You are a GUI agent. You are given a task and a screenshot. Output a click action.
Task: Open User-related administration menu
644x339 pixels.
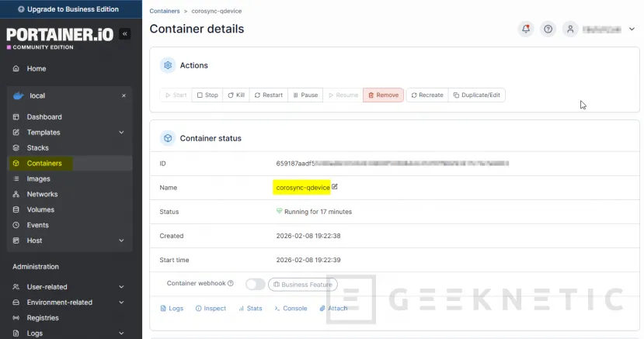[x=47, y=287]
